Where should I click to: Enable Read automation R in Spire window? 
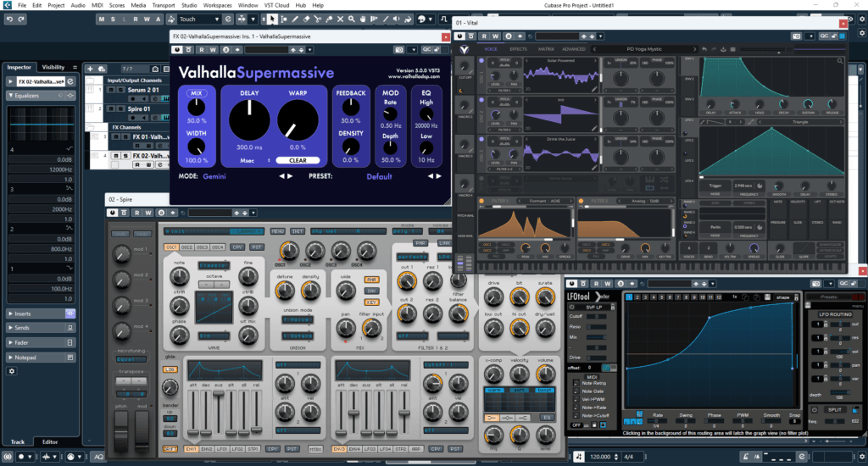[x=136, y=213]
